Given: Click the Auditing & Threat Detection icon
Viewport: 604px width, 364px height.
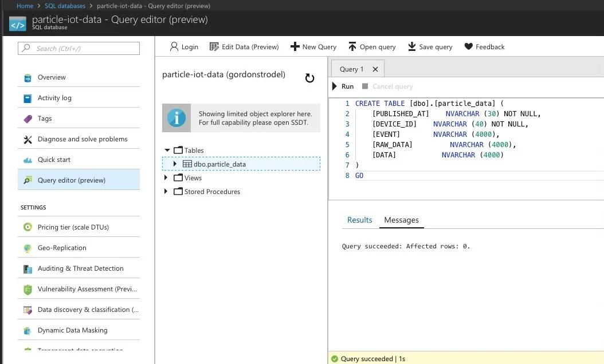Looking at the screenshot, I should coord(28,269).
